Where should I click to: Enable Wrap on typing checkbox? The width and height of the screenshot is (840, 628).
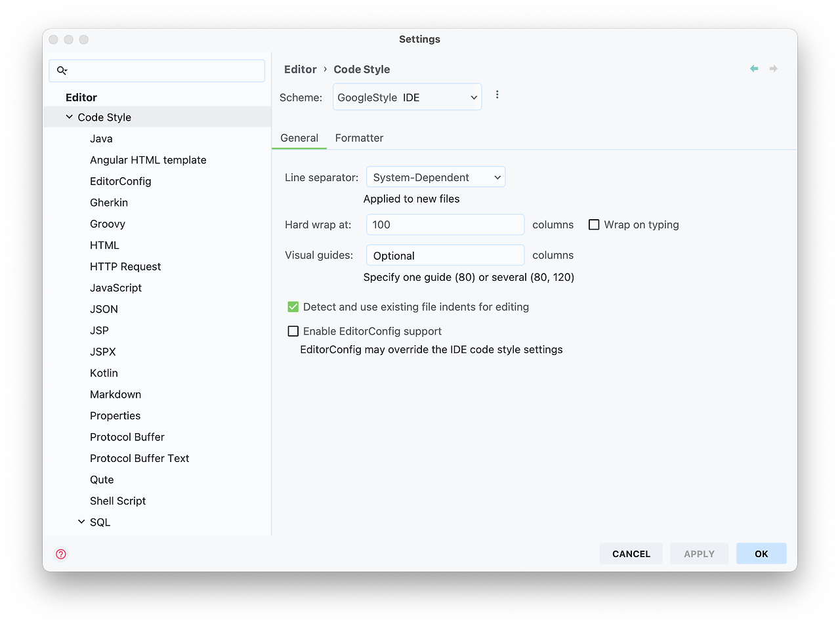594,224
